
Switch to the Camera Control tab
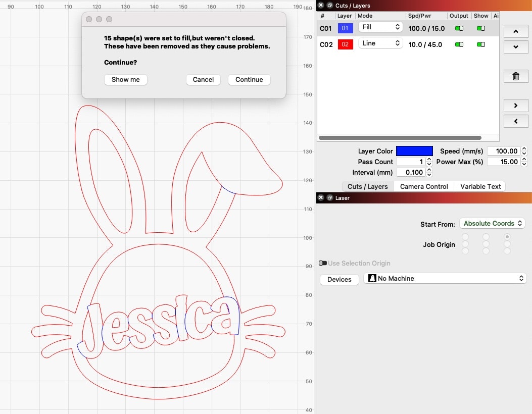click(x=424, y=186)
